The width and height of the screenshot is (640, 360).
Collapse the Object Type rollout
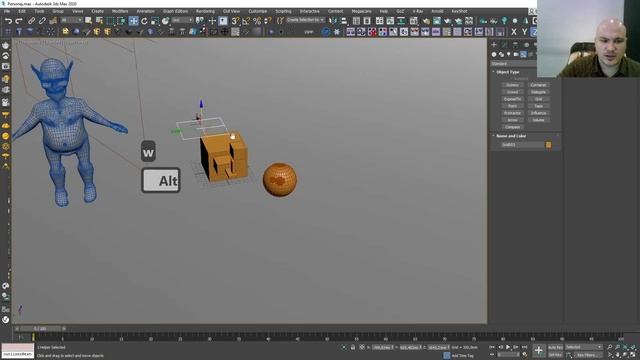click(x=508, y=72)
